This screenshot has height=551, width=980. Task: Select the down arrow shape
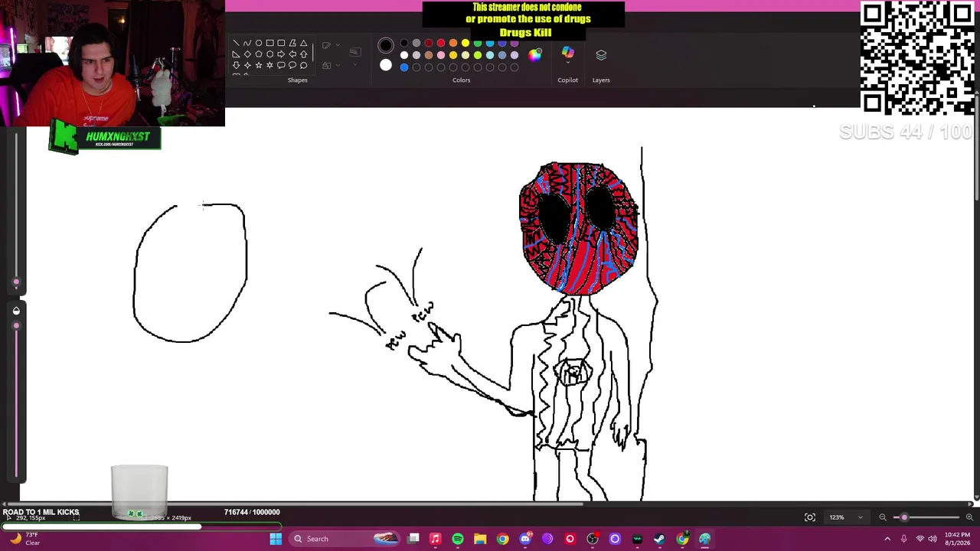coord(236,65)
